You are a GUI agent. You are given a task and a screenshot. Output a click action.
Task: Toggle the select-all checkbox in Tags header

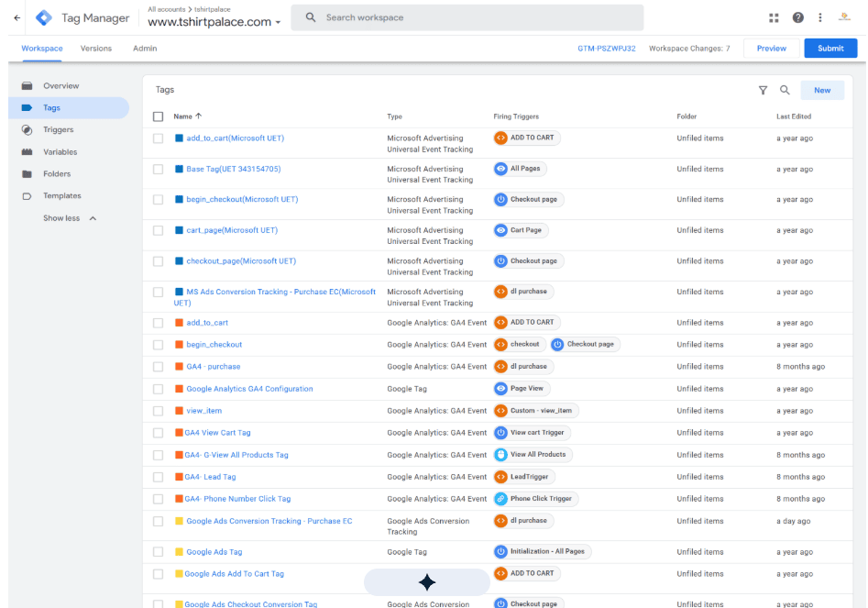click(159, 116)
